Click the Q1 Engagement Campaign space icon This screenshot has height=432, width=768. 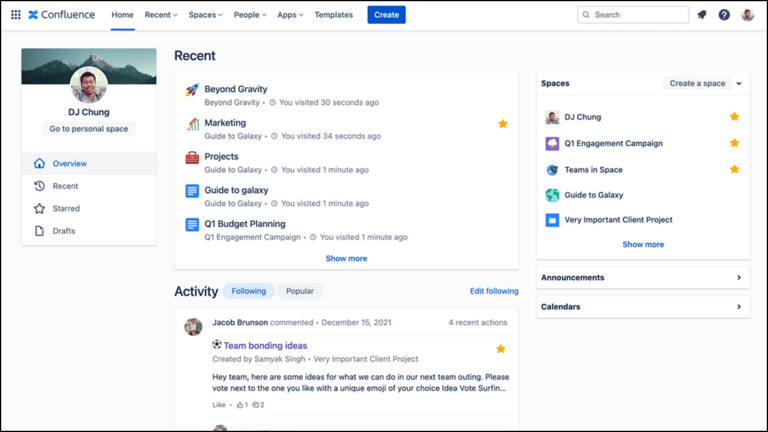pyautogui.click(x=552, y=144)
